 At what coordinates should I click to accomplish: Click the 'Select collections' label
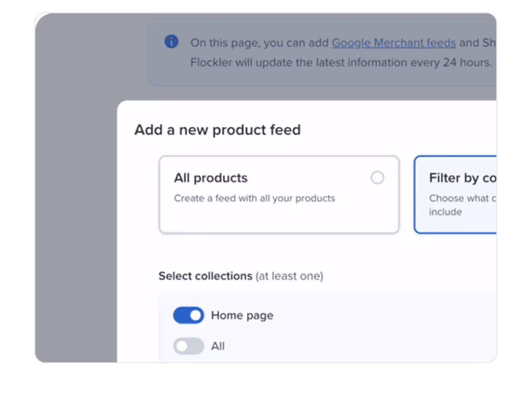click(206, 276)
